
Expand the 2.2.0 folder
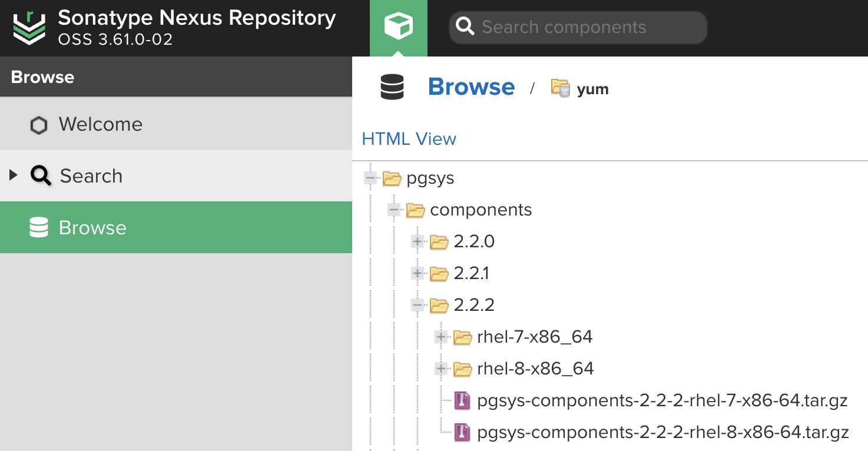click(x=418, y=241)
